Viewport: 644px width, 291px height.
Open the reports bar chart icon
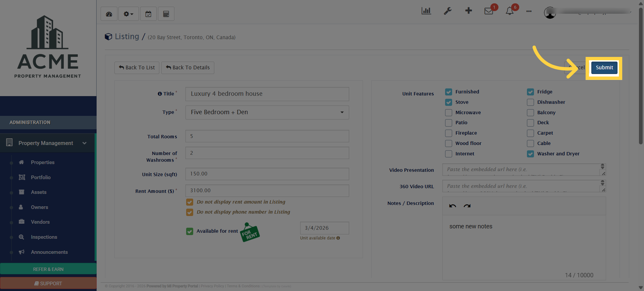point(426,11)
